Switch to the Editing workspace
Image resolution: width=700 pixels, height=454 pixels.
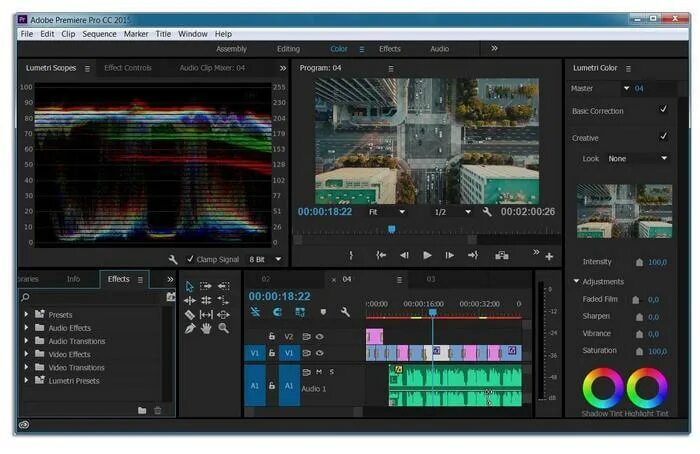[288, 49]
